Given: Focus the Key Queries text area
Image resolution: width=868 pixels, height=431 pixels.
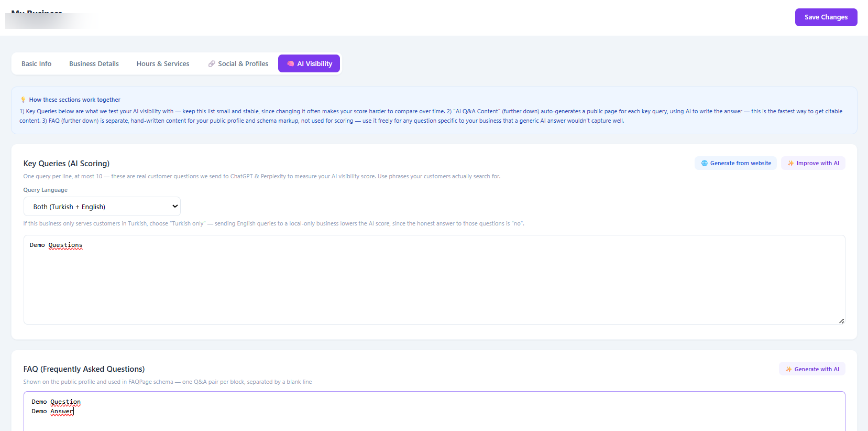Looking at the screenshot, I should pos(434,279).
